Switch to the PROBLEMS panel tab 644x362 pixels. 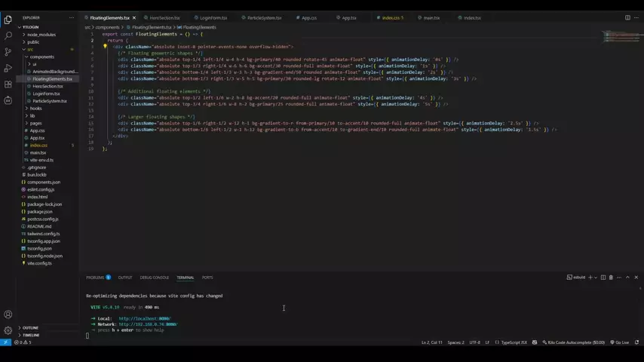click(x=96, y=278)
